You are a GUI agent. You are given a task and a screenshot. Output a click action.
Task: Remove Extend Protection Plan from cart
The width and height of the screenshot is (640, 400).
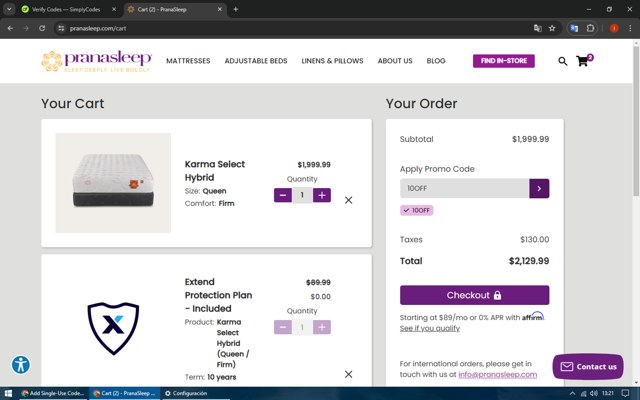[348, 374]
